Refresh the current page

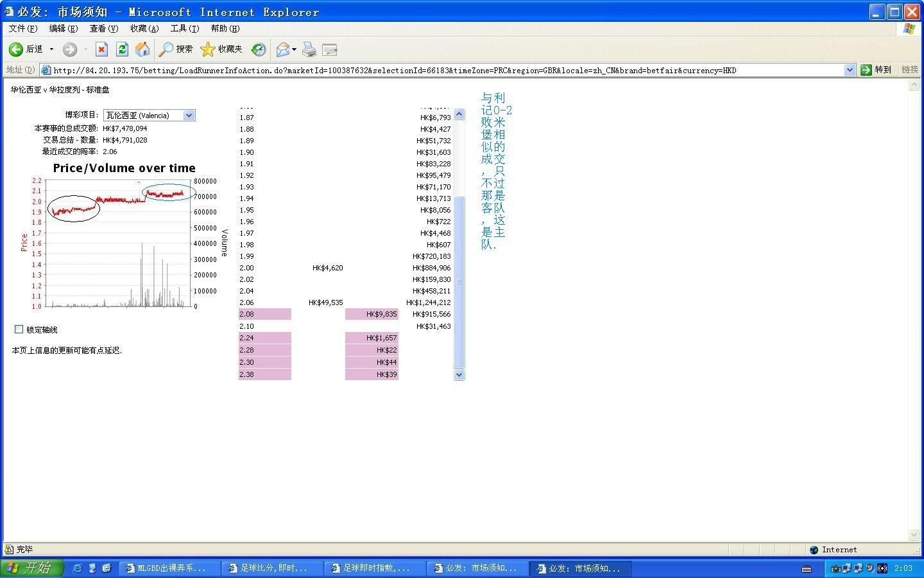[122, 49]
